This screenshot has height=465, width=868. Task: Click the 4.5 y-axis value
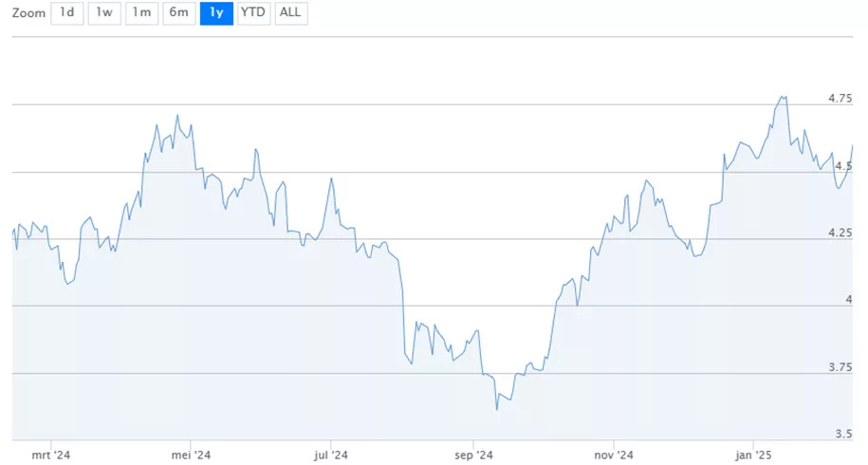click(x=844, y=166)
